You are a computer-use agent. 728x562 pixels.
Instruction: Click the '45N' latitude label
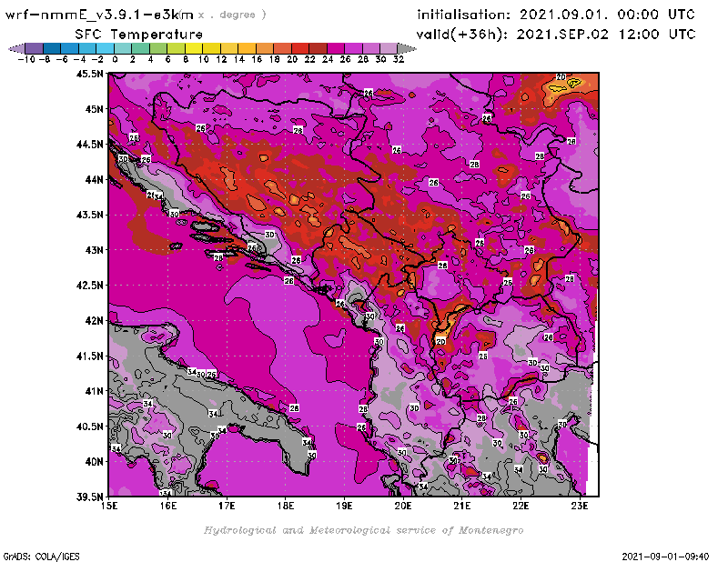point(94,109)
